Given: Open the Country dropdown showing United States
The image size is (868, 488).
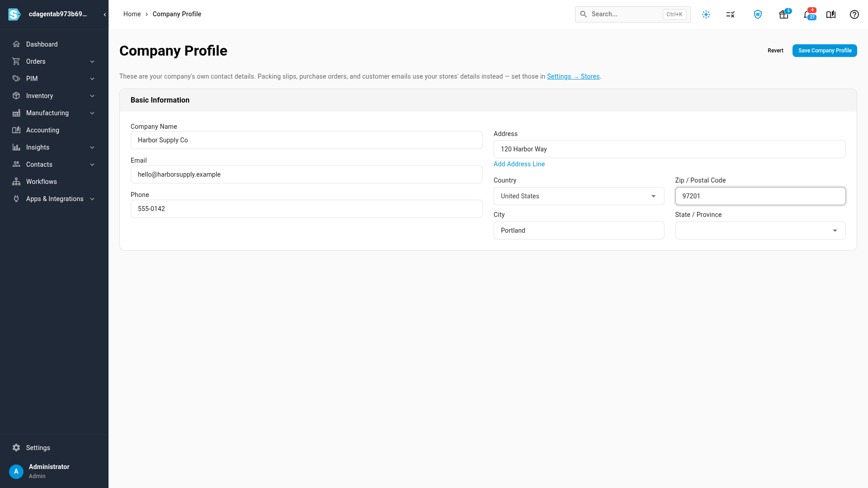Looking at the screenshot, I should [x=579, y=196].
